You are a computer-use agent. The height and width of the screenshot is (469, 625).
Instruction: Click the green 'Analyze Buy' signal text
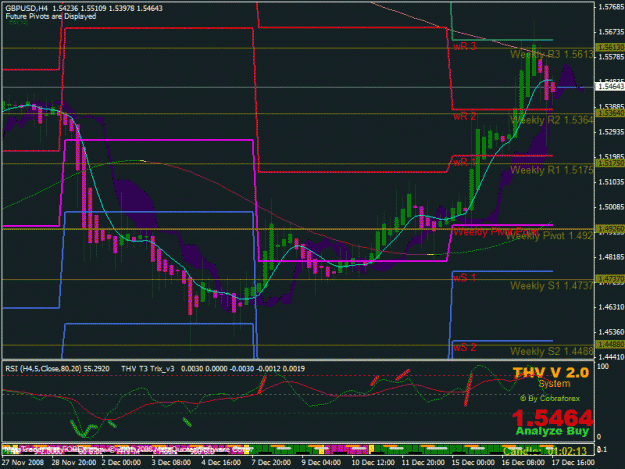[552, 431]
